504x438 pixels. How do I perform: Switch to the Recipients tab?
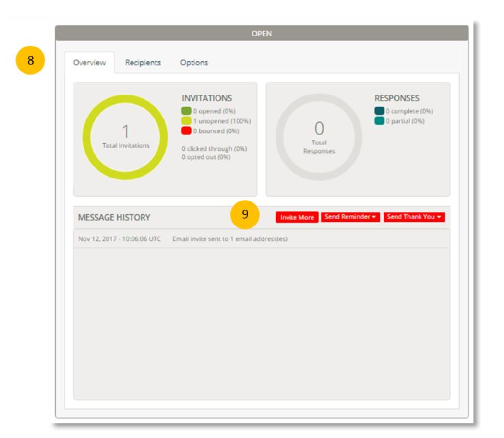143,63
